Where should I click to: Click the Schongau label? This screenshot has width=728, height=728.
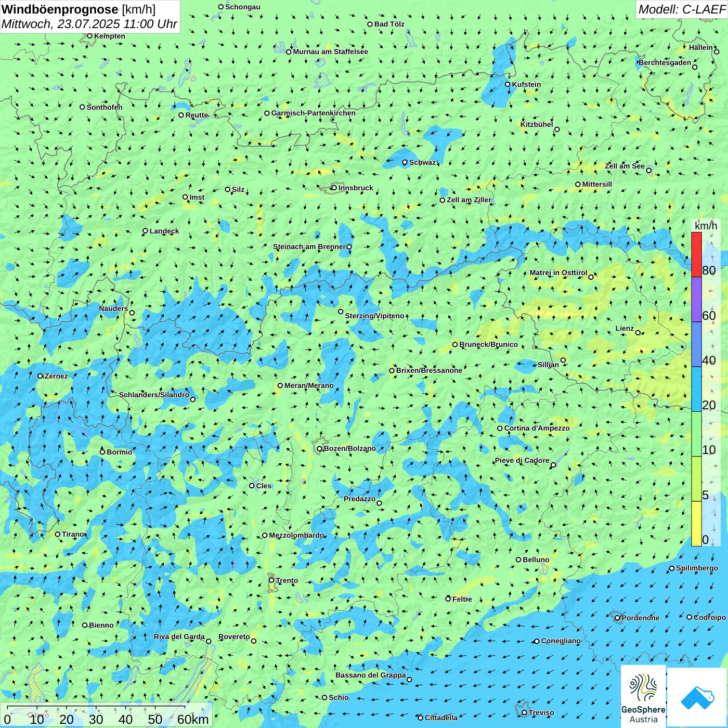(243, 7)
